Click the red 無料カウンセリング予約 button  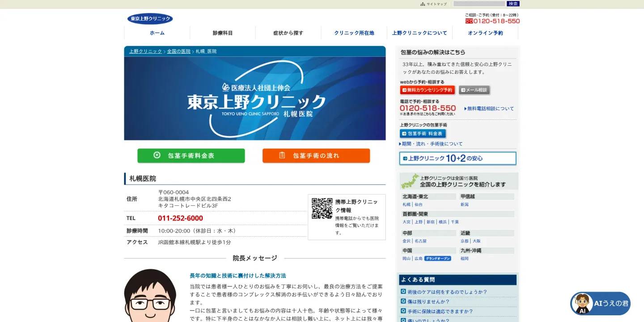tap(428, 90)
